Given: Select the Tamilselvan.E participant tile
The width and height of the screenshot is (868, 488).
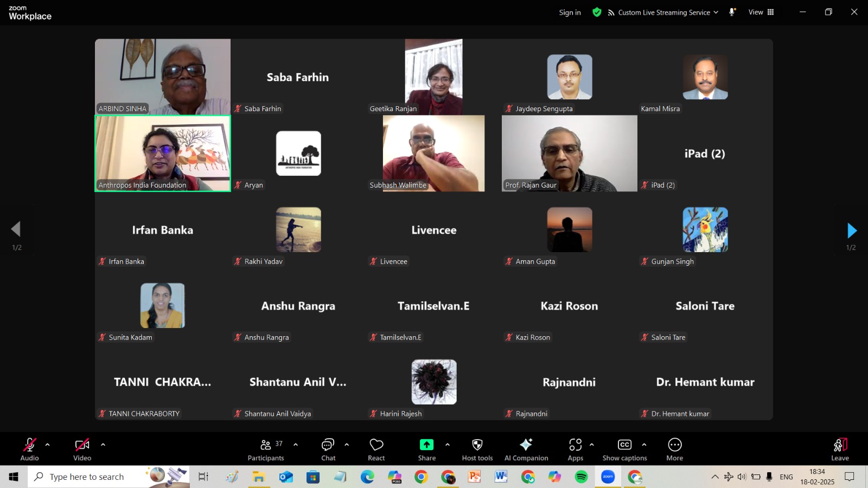Looking at the screenshot, I should [x=434, y=306].
